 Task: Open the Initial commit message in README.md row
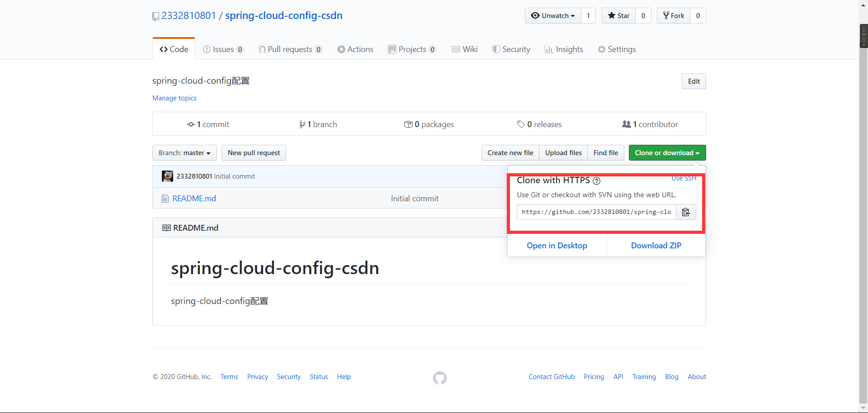point(415,199)
